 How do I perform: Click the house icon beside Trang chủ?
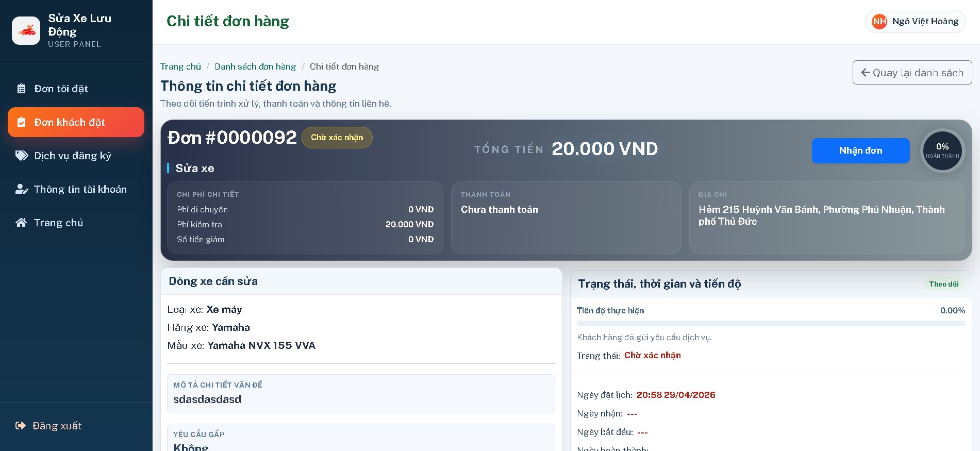[x=21, y=223]
